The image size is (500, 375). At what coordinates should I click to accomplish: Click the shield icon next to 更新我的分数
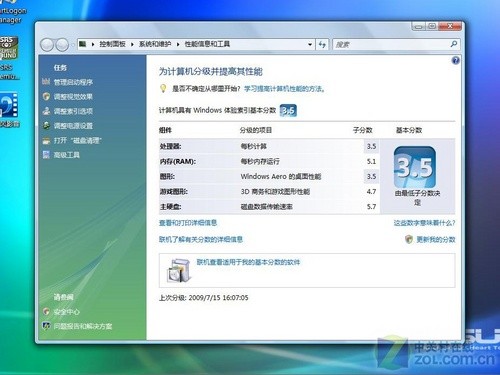tap(409, 239)
